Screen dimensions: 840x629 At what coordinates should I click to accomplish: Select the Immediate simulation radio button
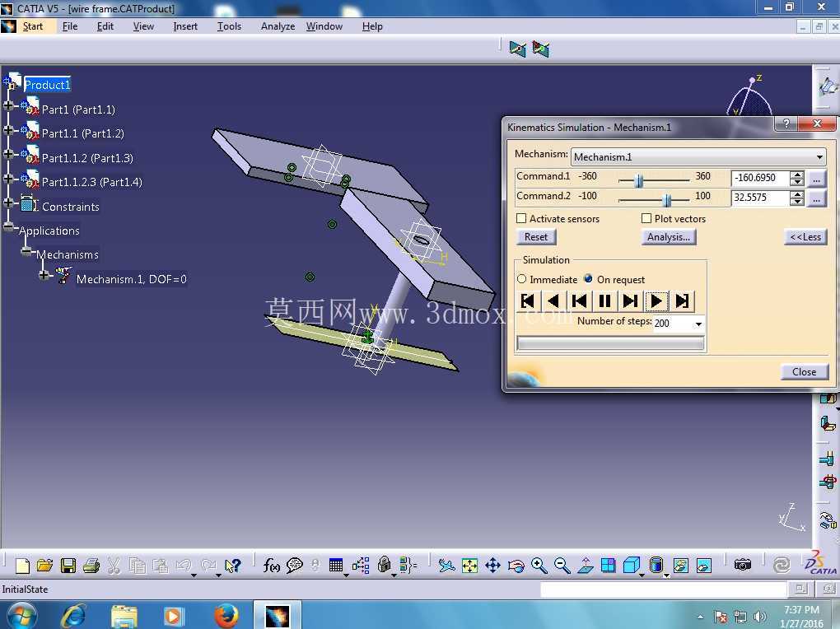(522, 279)
